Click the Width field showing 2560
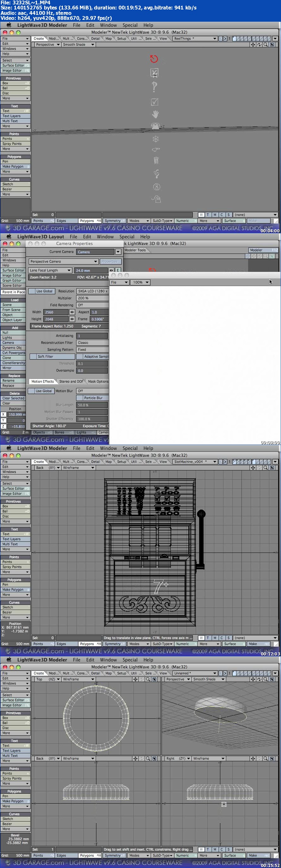 tap(56, 312)
